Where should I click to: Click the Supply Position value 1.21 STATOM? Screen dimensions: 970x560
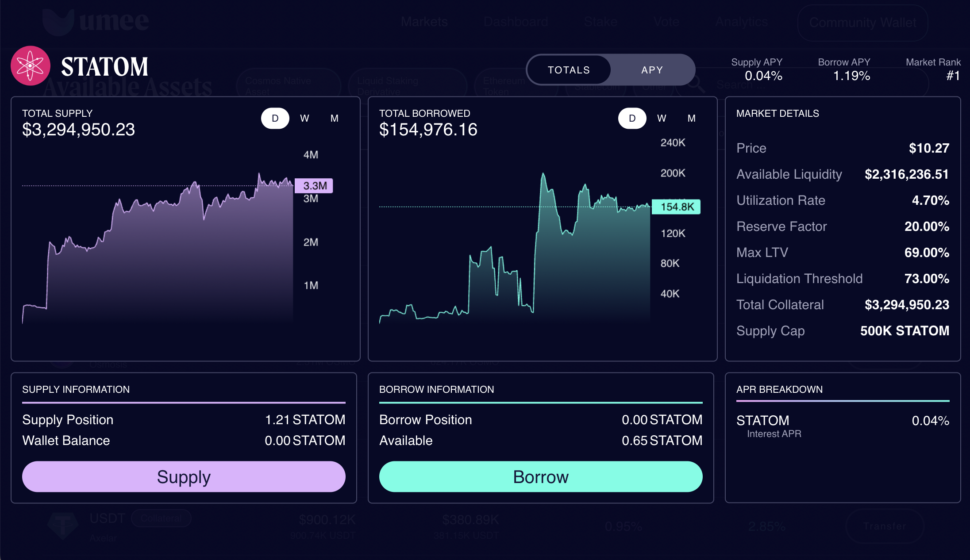point(305,420)
